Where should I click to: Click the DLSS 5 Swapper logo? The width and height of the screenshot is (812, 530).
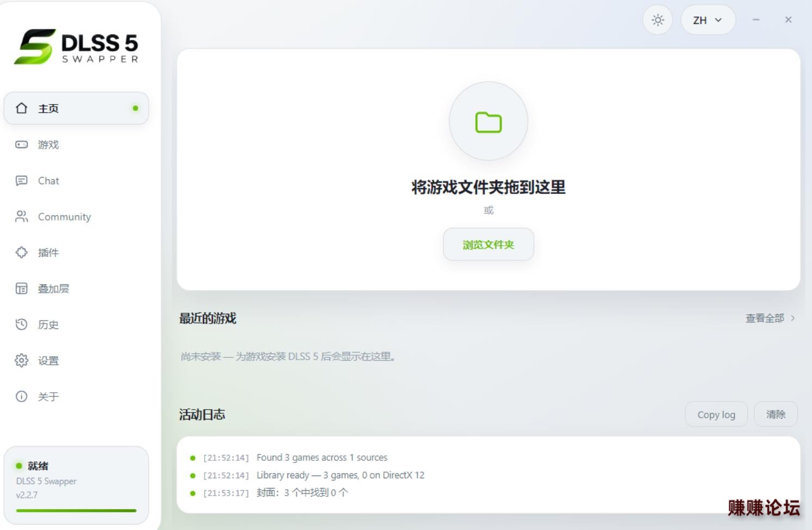[x=76, y=46]
